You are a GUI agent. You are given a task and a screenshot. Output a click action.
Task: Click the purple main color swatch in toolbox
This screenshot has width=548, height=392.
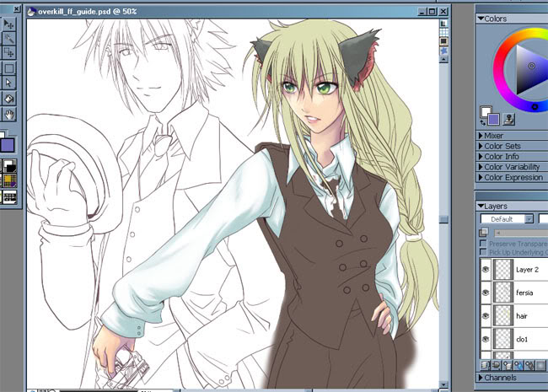click(x=8, y=147)
